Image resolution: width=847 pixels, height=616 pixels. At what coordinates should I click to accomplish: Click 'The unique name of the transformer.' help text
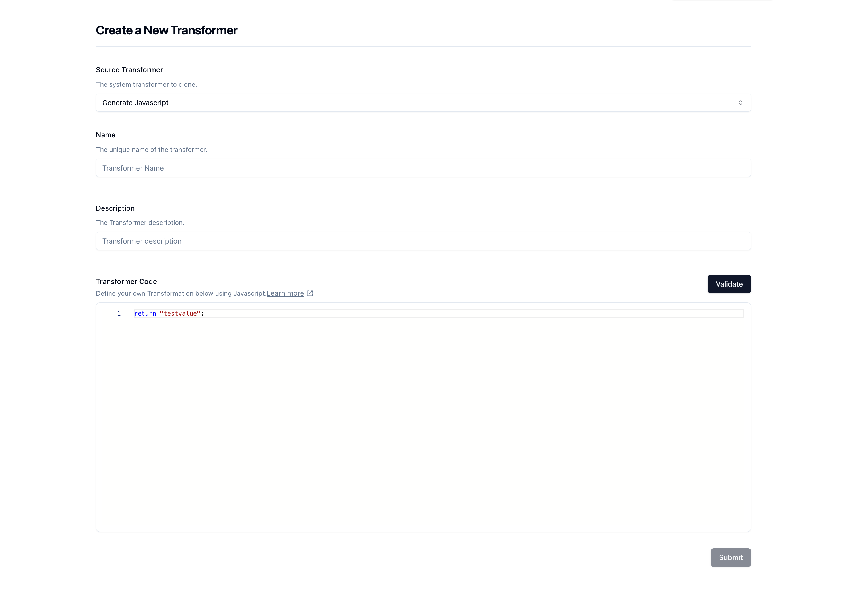152,150
